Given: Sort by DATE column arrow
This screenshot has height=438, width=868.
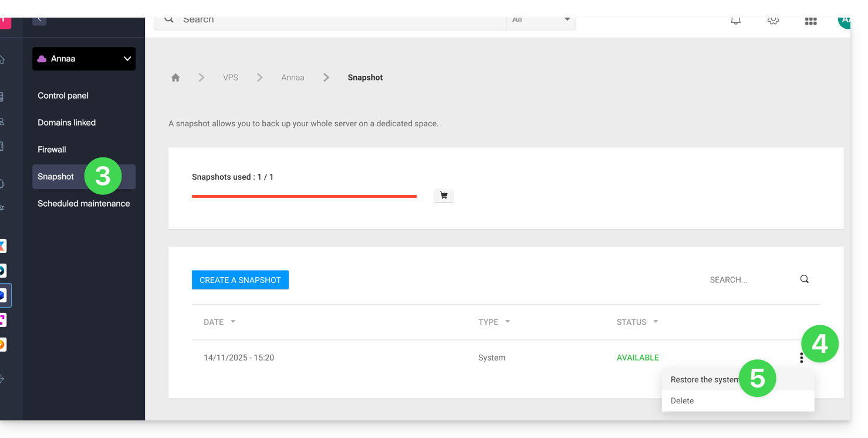Looking at the screenshot, I should pyautogui.click(x=233, y=322).
